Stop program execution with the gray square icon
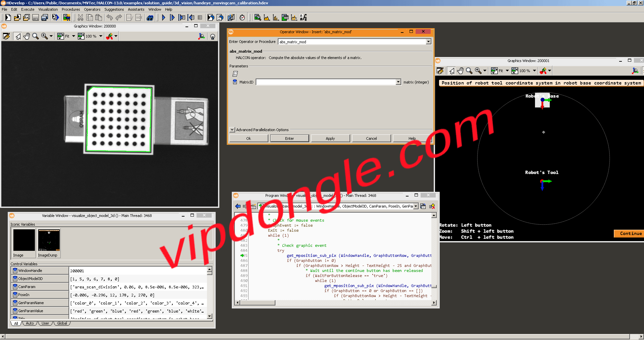Image resolution: width=644 pixels, height=340 pixels. click(x=200, y=18)
